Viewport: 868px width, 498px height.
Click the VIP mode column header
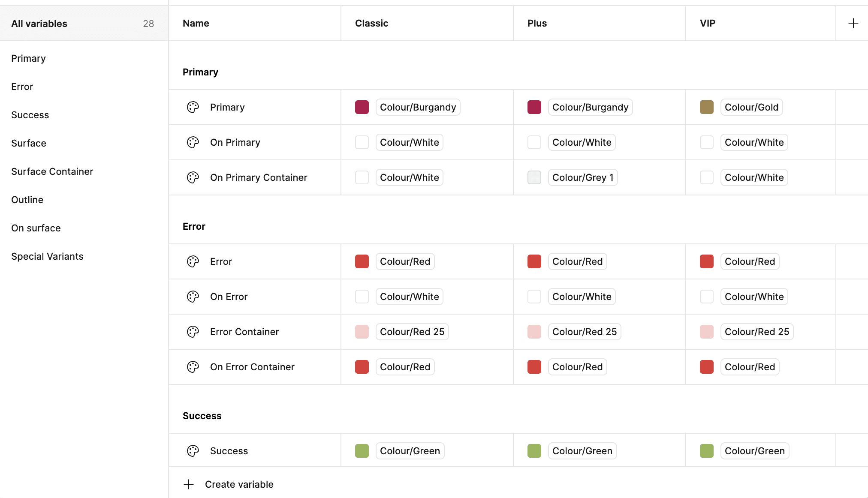[707, 23]
